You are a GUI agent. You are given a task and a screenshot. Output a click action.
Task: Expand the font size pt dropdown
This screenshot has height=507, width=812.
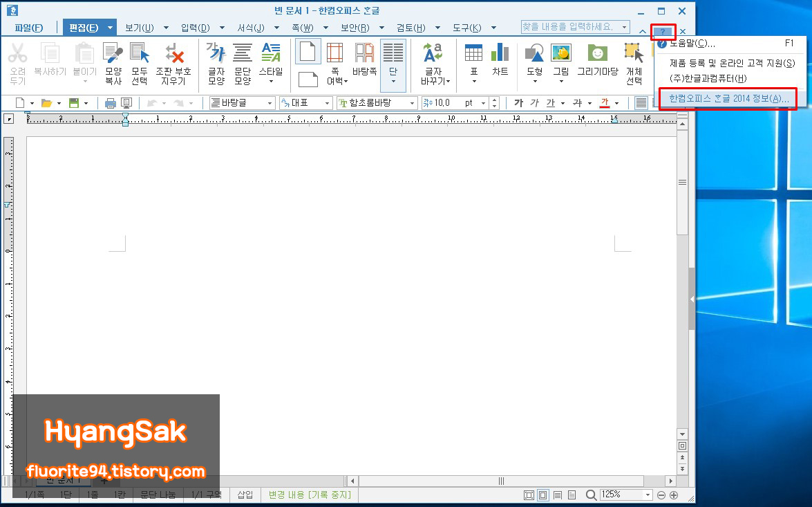(x=484, y=103)
